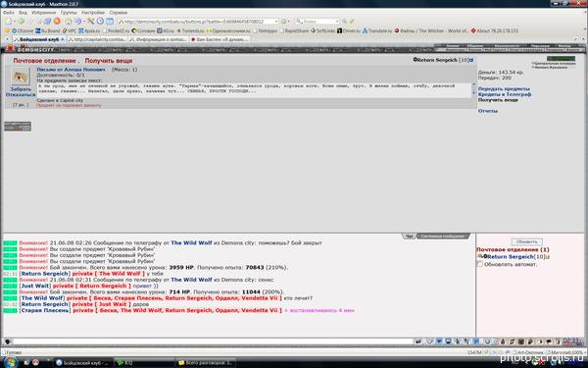Click the chat message input field
588x368 pixels.
pos(213,342)
